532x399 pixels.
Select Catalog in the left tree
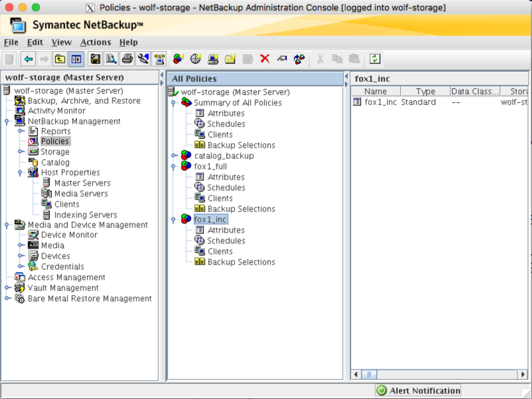(x=55, y=162)
